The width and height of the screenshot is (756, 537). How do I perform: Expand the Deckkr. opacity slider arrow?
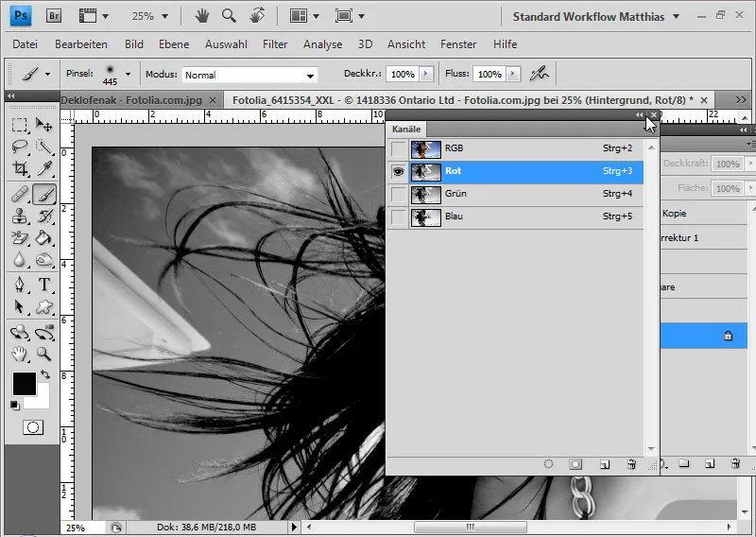pyautogui.click(x=426, y=74)
